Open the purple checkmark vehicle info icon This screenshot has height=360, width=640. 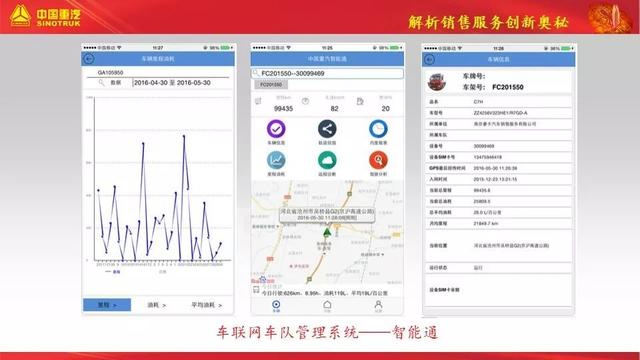click(x=276, y=129)
